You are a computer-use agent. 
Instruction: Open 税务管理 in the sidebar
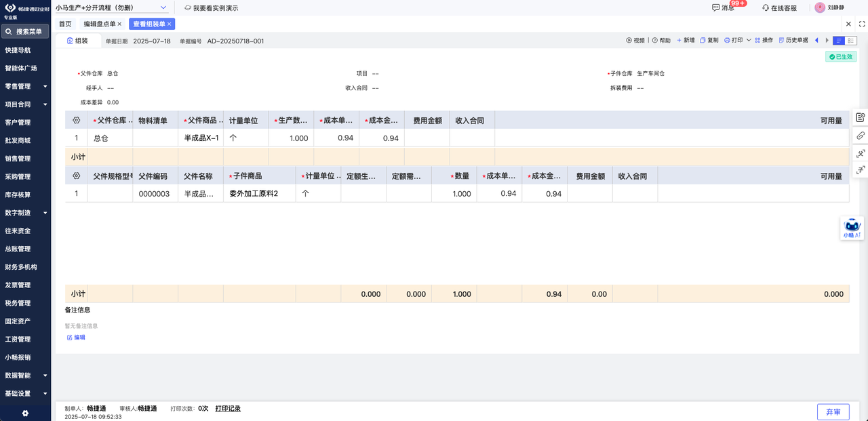[18, 303]
